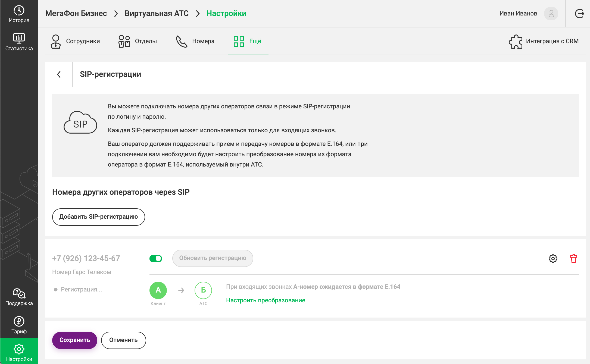This screenshot has width=590, height=364.
Task: Disable the SIP registration toggle switch
Action: 156,259
